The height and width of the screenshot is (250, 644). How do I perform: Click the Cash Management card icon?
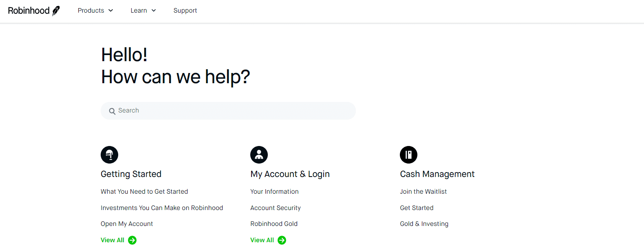click(408, 155)
